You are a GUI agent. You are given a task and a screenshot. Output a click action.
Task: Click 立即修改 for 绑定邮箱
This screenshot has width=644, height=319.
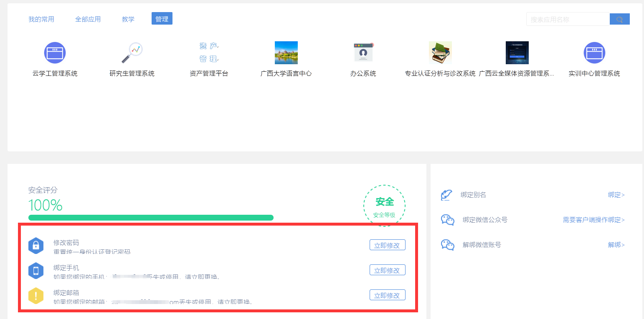coord(387,295)
